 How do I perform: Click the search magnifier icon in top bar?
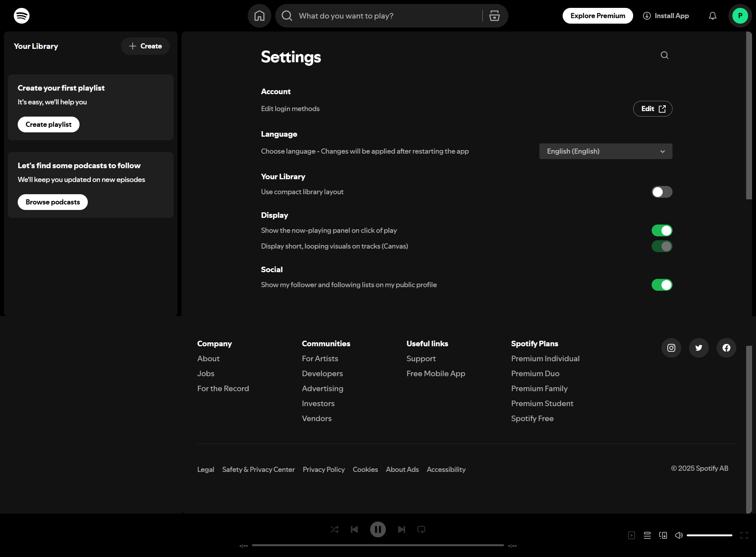coord(287,16)
